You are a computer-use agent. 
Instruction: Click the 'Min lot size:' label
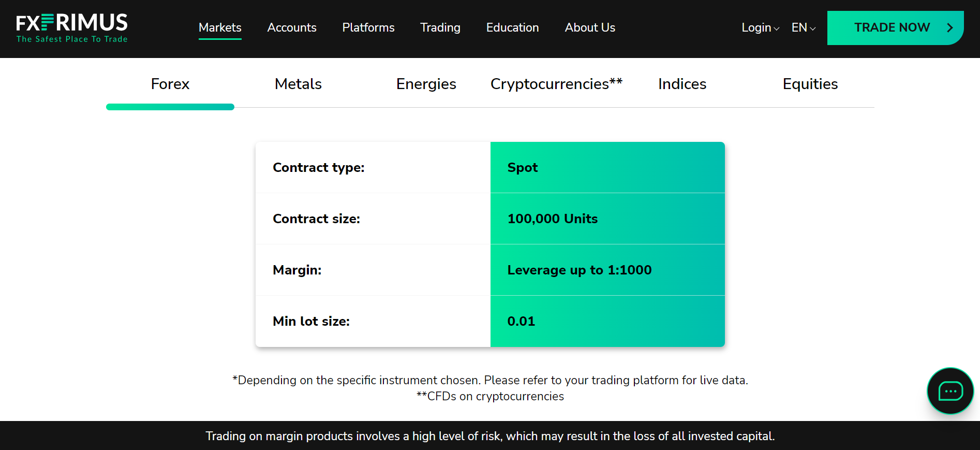(x=311, y=321)
